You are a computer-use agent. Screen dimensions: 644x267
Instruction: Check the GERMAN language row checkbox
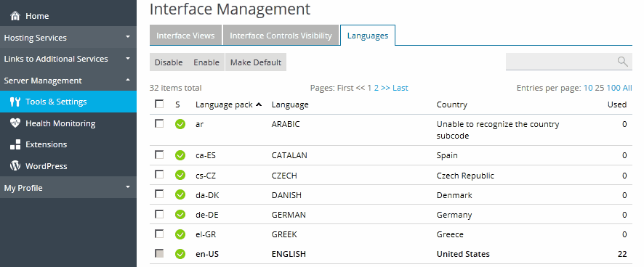point(159,214)
